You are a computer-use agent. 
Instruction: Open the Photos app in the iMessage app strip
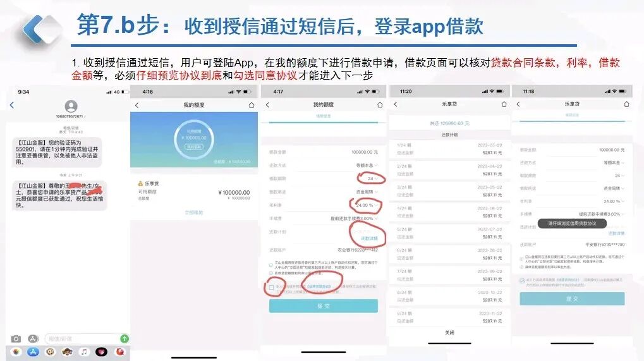click(x=16, y=352)
